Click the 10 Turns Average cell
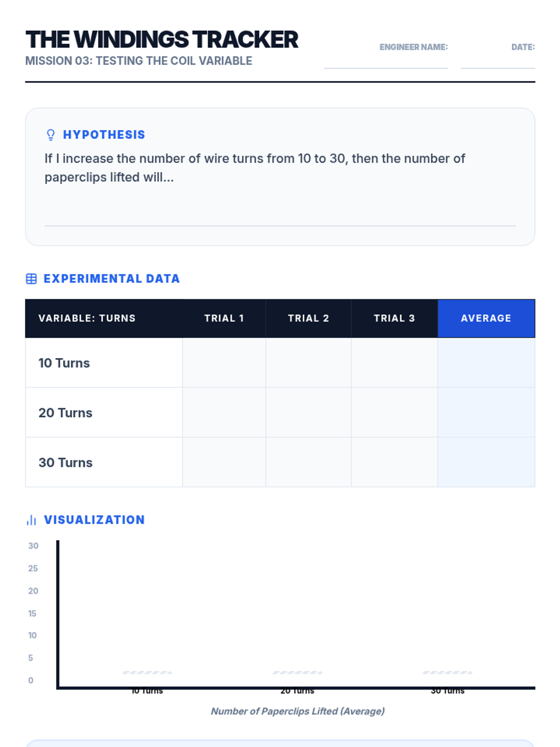 pyautogui.click(x=486, y=363)
